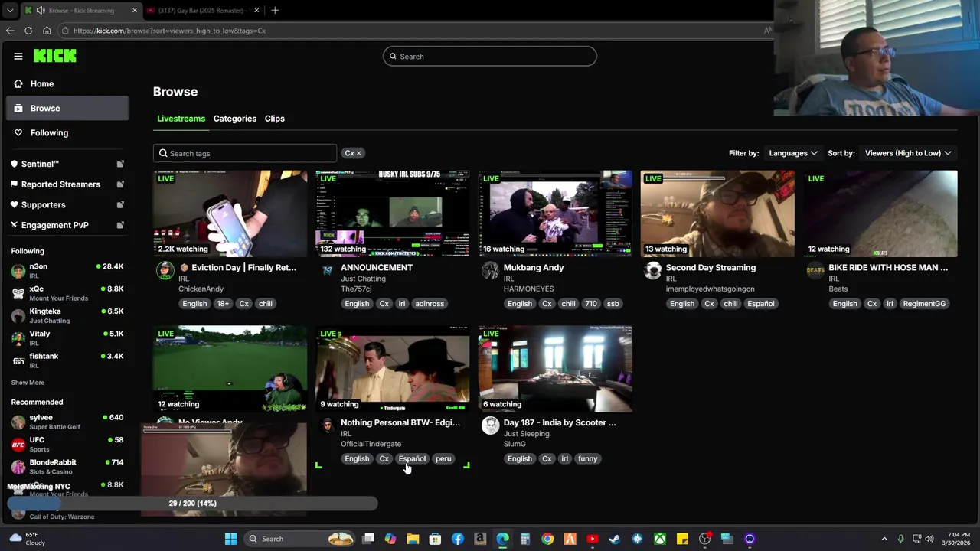Click the KICK logo
This screenshot has height=551, width=980.
click(x=54, y=56)
